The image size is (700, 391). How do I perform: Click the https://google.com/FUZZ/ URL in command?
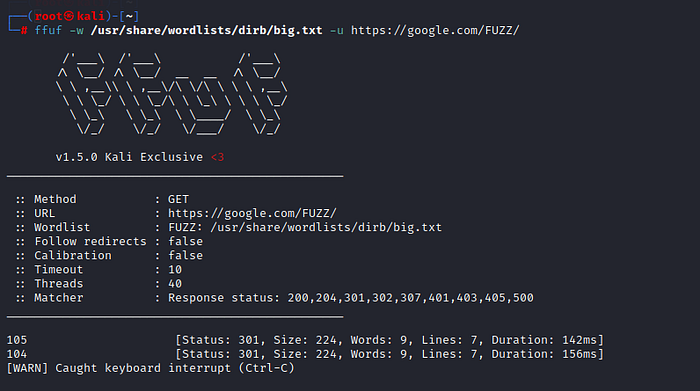point(435,30)
